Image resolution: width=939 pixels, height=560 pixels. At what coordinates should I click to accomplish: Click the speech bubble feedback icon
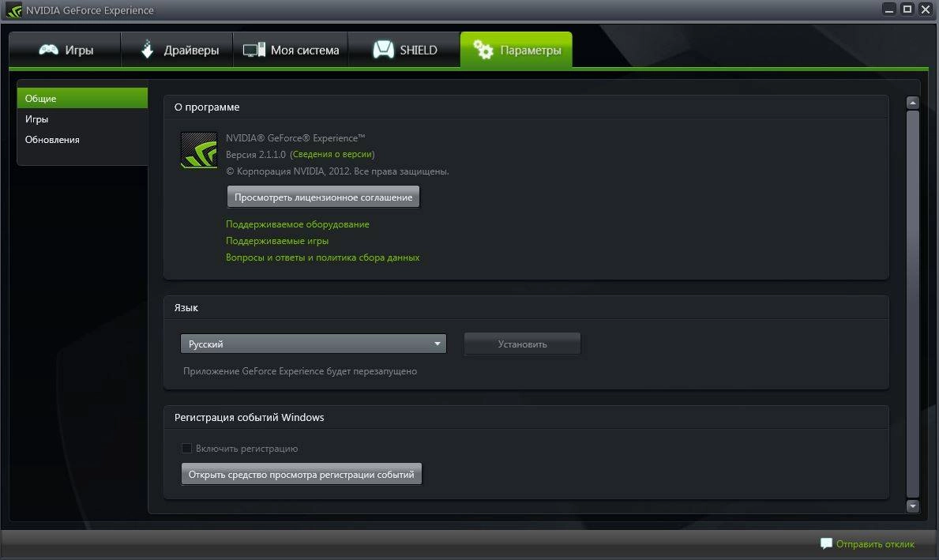(x=826, y=543)
